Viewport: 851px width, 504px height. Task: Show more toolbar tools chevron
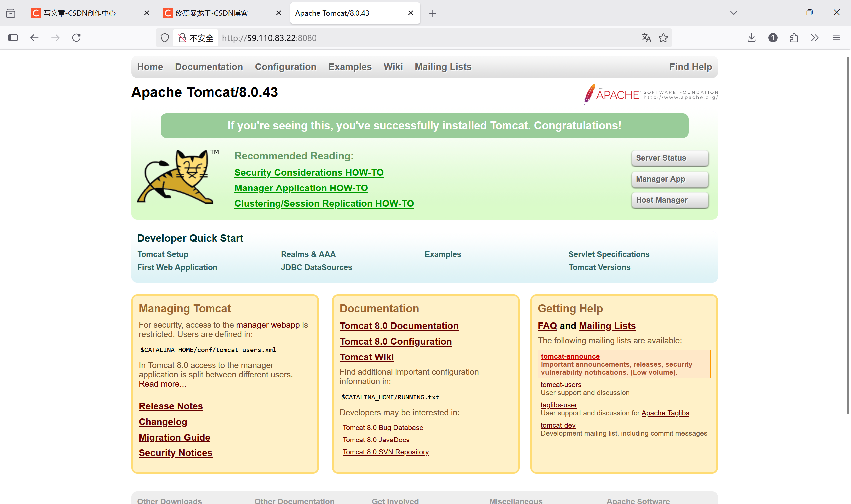[815, 38]
